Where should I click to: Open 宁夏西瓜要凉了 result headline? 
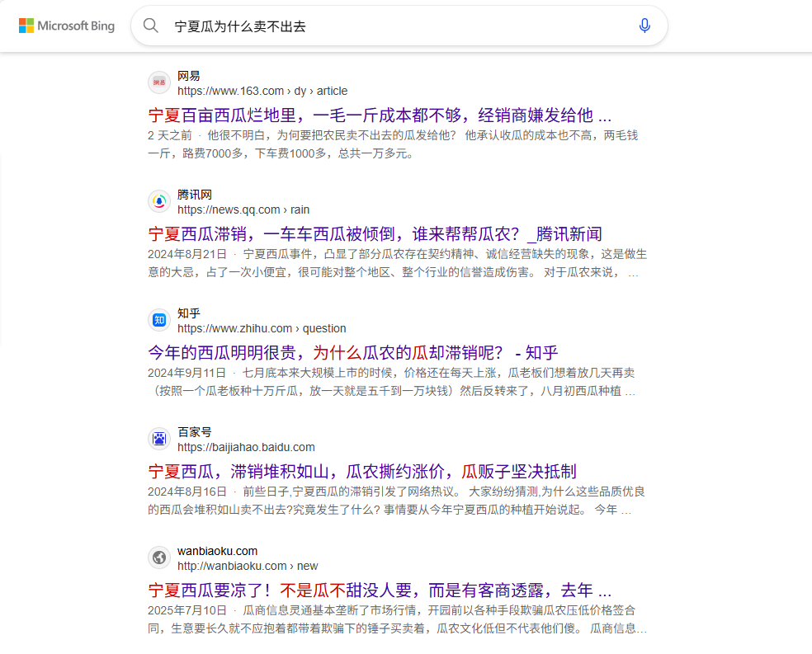coord(380,590)
